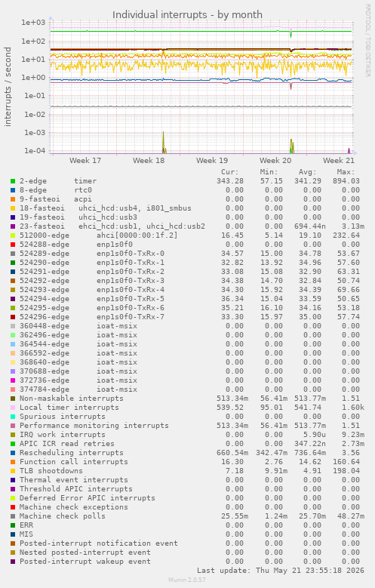
Task: Click the red Machine check exceptions swatch
Action: click(x=13, y=507)
